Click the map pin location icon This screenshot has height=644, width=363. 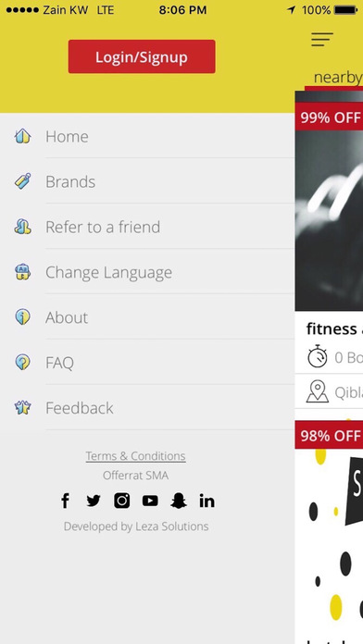click(318, 391)
